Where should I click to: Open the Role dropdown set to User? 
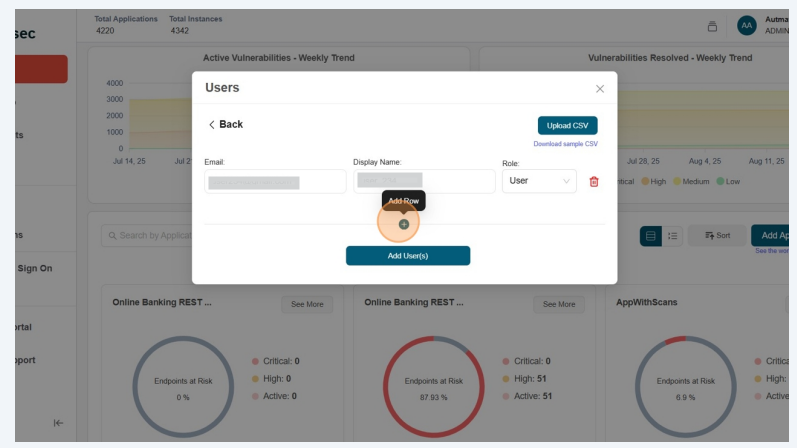click(x=539, y=181)
